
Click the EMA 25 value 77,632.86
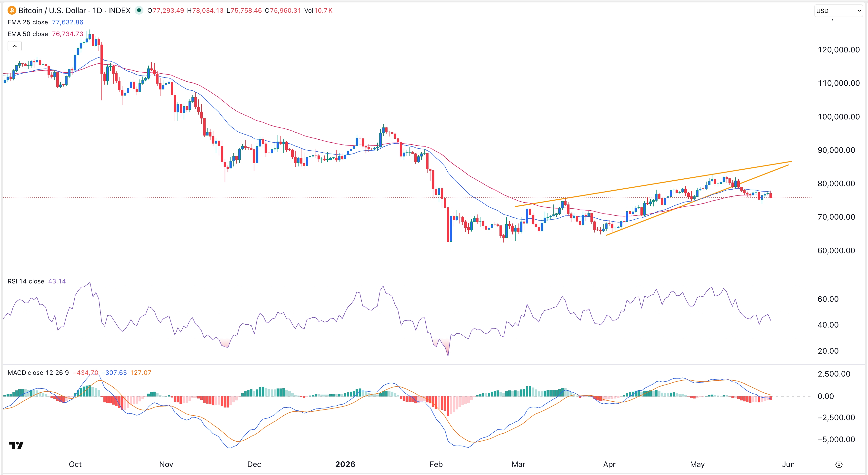point(67,22)
